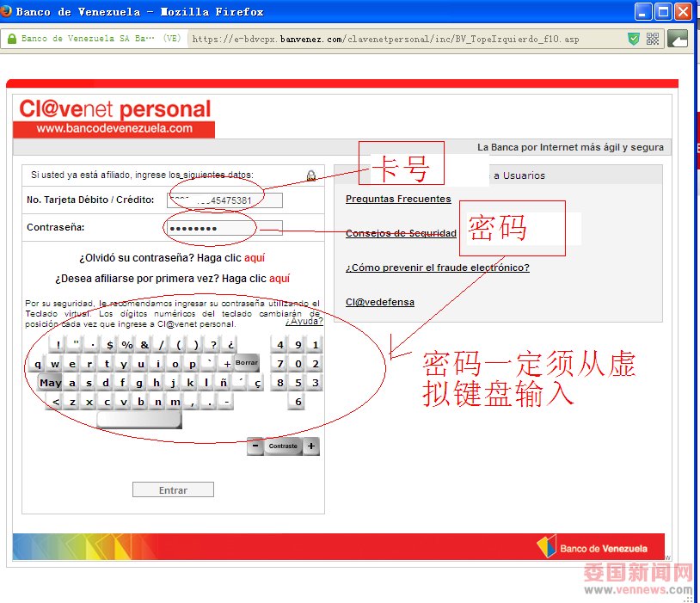Maximize the Firefox window
The image size is (700, 603).
click(663, 12)
